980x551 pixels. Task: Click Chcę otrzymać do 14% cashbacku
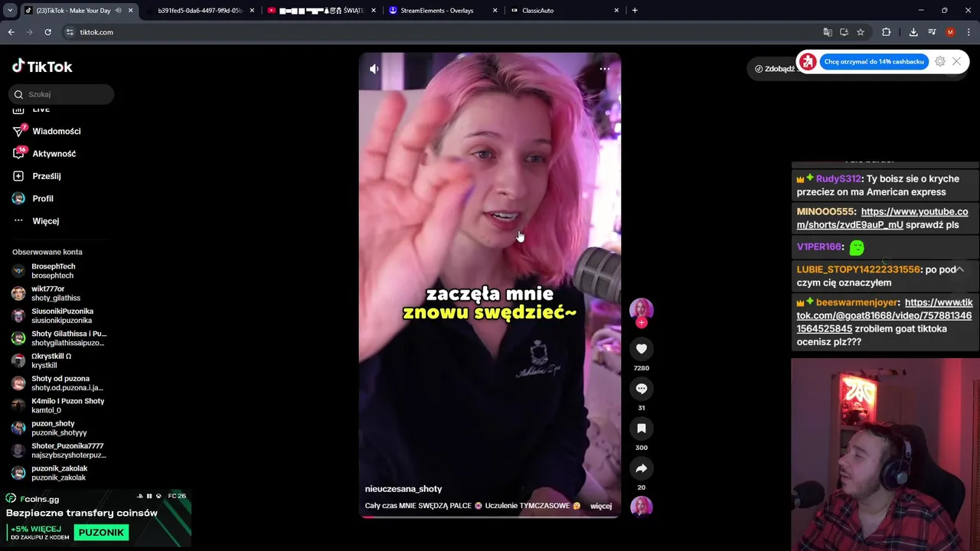[874, 61]
